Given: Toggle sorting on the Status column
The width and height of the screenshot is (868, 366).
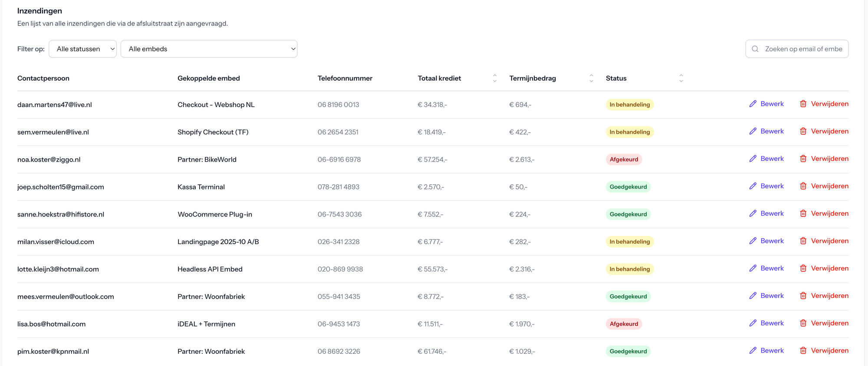Looking at the screenshot, I should 681,78.
